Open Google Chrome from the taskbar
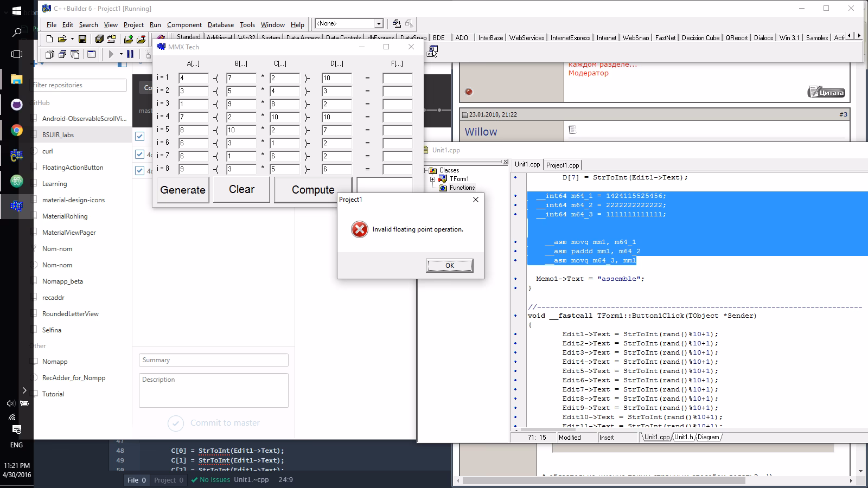Image resolution: width=868 pixels, height=488 pixels. pos(16,130)
